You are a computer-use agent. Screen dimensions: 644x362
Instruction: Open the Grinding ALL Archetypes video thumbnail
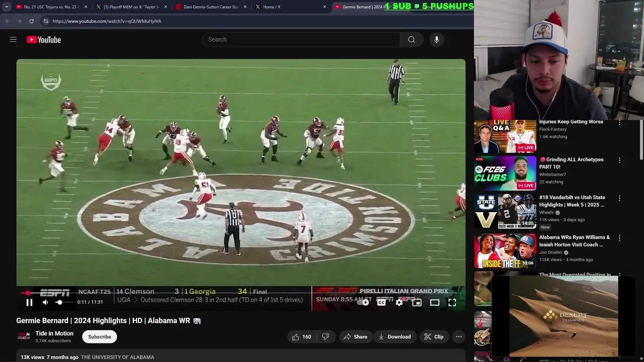pyautogui.click(x=505, y=173)
